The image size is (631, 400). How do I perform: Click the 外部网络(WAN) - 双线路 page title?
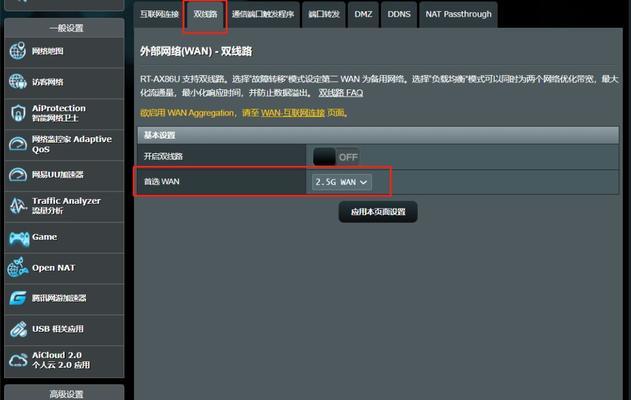coord(196,52)
